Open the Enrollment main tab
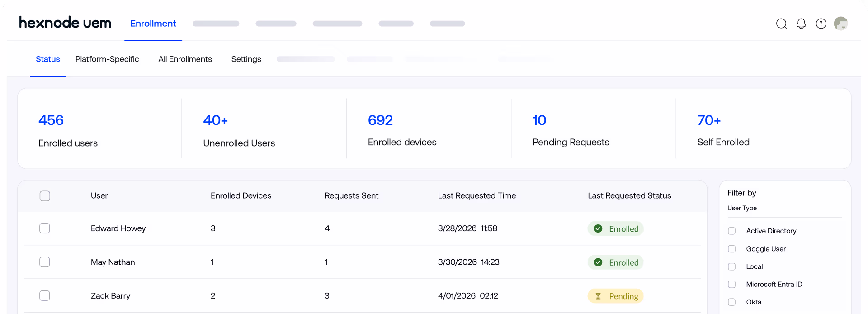This screenshot has width=868, height=314. coord(153,24)
